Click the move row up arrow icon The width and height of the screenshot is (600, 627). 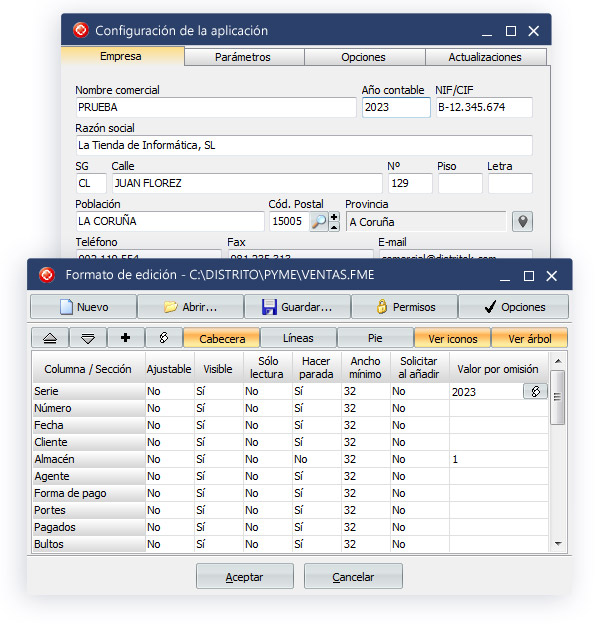[x=49, y=338]
